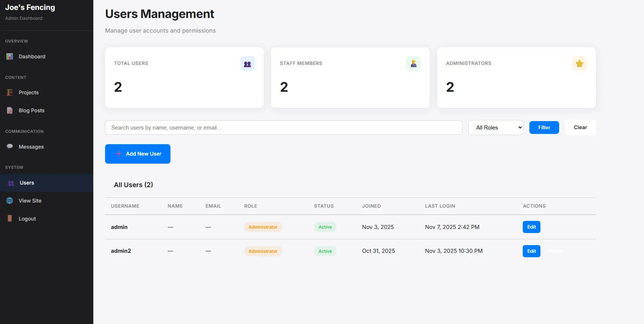Click the Total Users card icon
This screenshot has height=324, width=644.
248,63
